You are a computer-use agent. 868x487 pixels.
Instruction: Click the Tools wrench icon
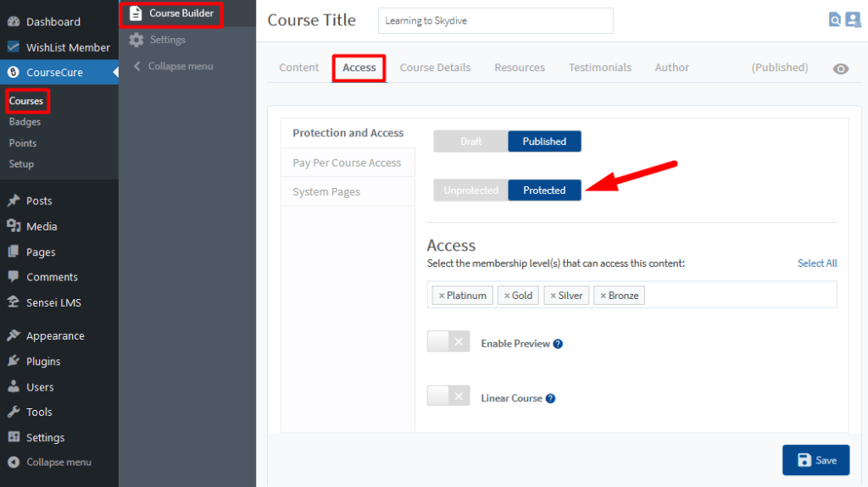[x=14, y=412]
